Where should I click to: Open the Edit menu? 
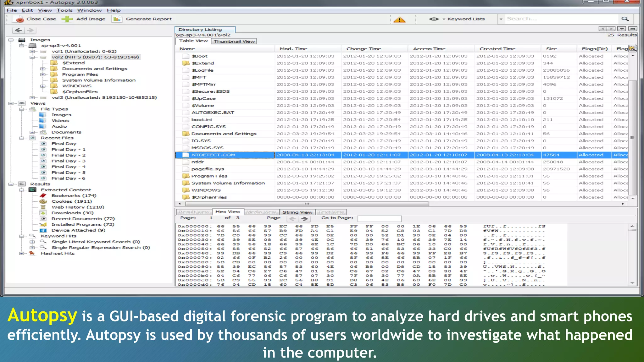27,10
